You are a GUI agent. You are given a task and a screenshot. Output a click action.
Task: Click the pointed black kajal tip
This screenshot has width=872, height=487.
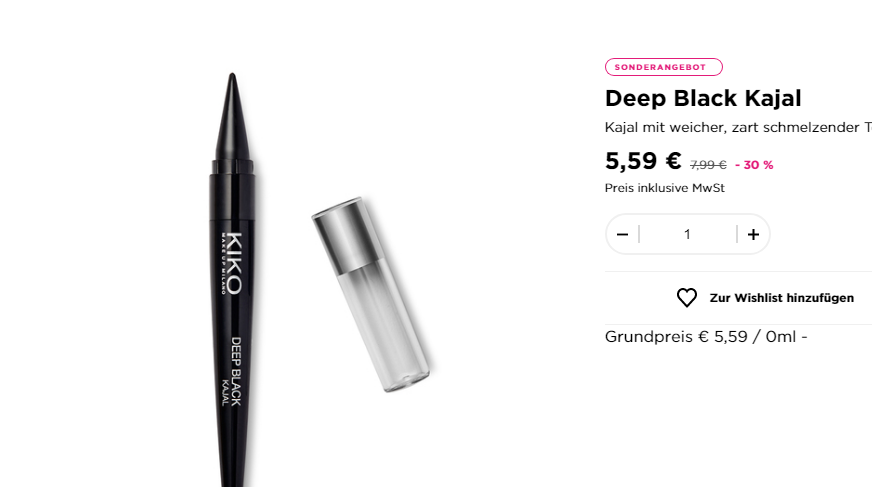[232, 115]
